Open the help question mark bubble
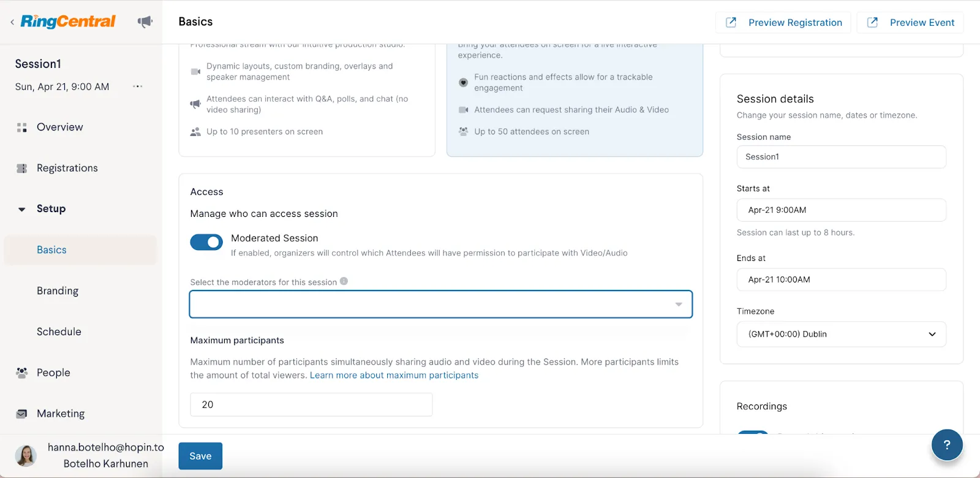The image size is (980, 478). click(946, 445)
